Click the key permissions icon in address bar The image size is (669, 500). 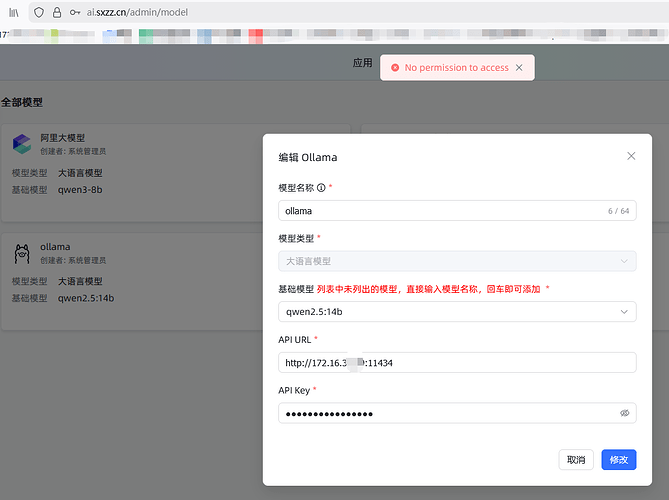74,12
